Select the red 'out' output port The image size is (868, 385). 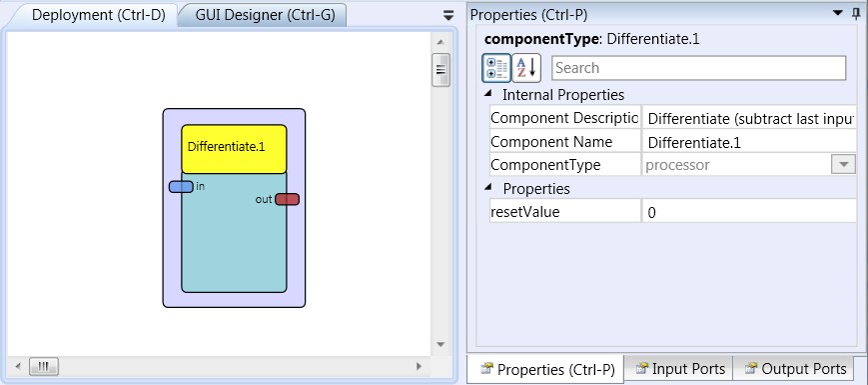(288, 199)
